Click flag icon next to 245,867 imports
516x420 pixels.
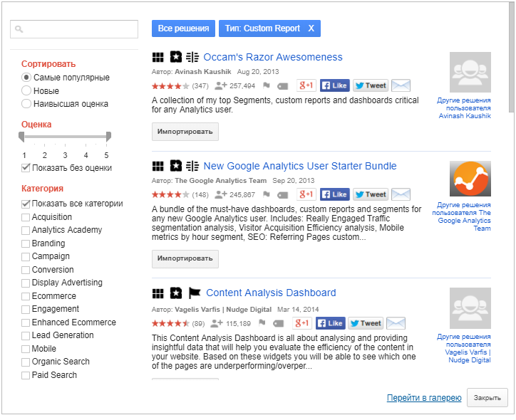267,194
